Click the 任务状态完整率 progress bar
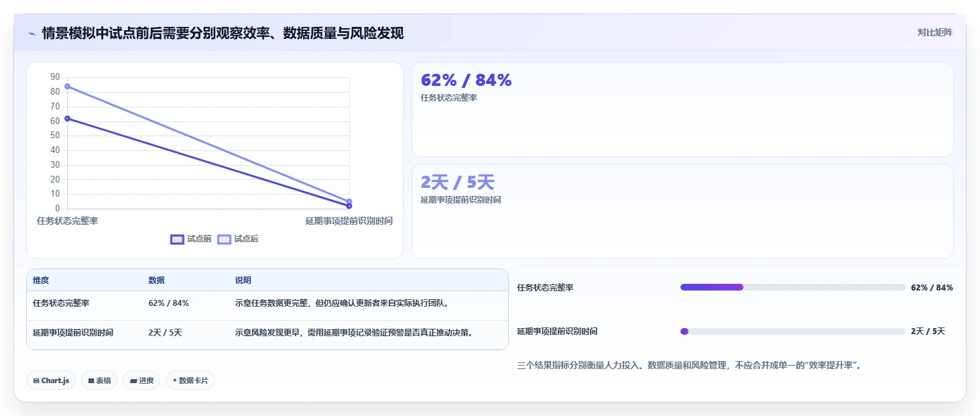Screen dimensions: 980x416 [792, 287]
